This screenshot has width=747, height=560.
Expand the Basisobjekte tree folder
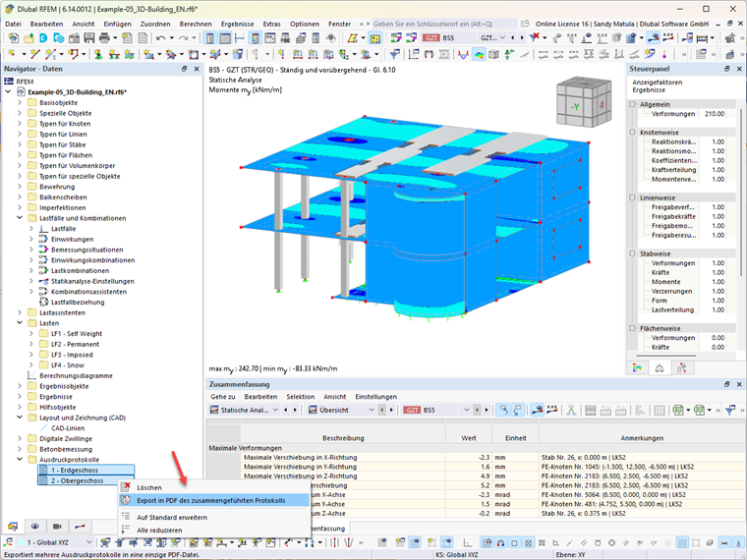(x=20, y=102)
